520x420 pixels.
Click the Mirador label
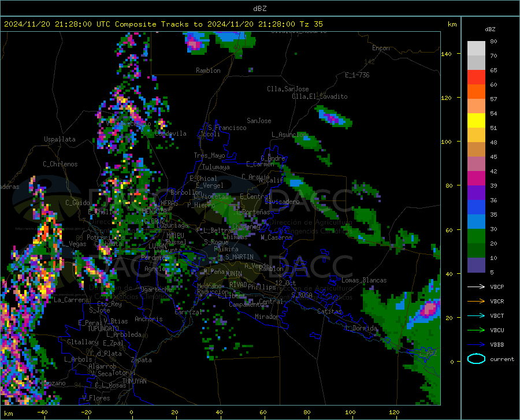pyautogui.click(x=267, y=317)
